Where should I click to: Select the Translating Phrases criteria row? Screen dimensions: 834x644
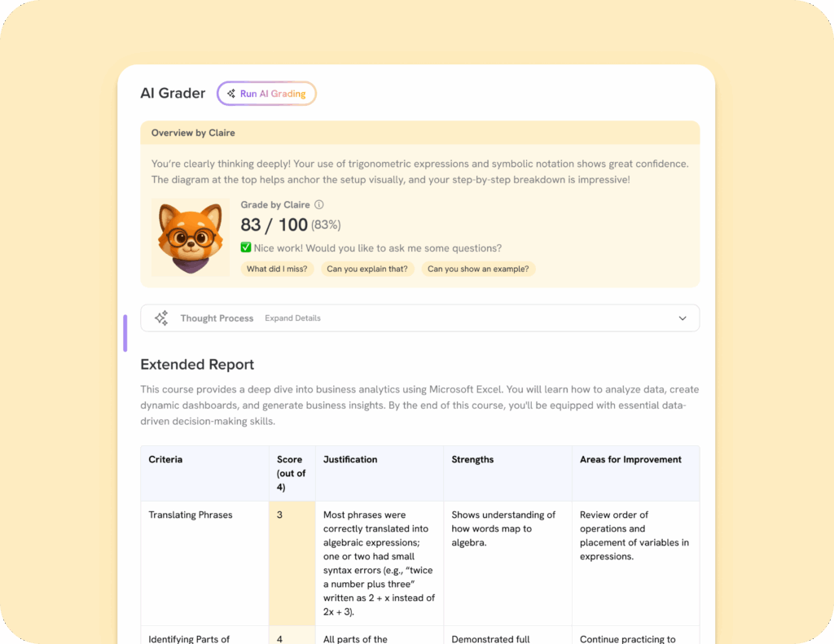point(191,515)
